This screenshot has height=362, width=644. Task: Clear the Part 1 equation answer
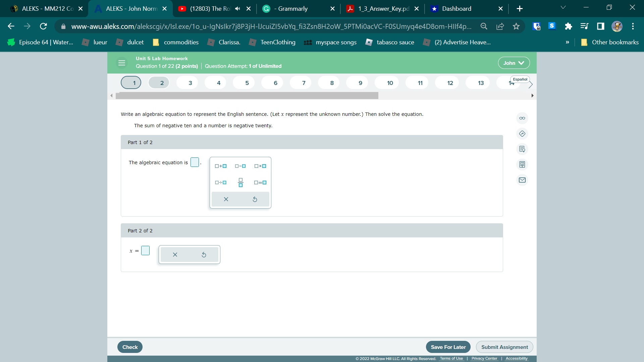226,199
